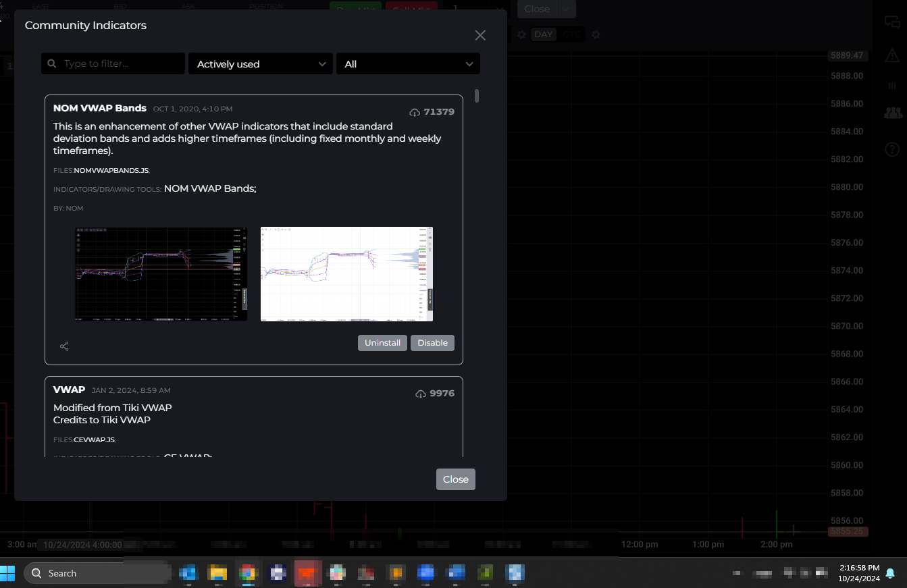Share the NOM VWAP Bands indicator

[64, 346]
